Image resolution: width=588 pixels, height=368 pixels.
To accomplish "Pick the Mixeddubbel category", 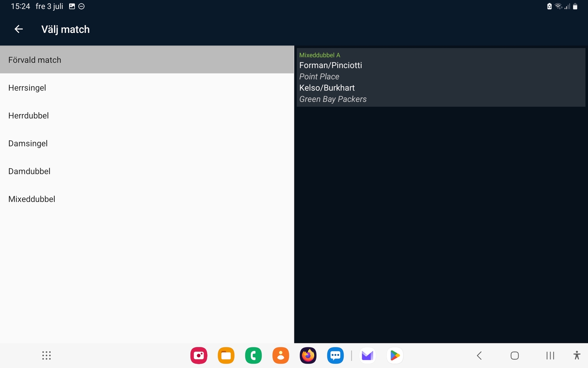I will pos(147,199).
